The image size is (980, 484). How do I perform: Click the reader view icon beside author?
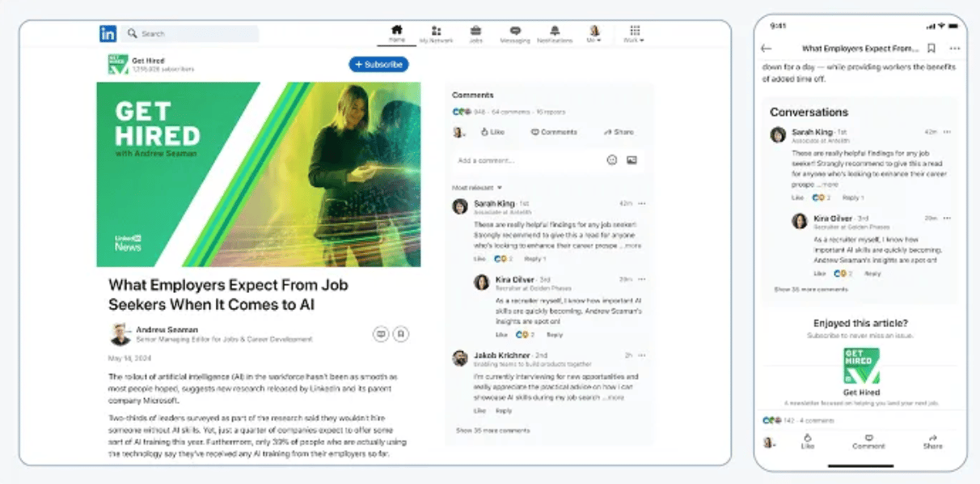point(381,333)
